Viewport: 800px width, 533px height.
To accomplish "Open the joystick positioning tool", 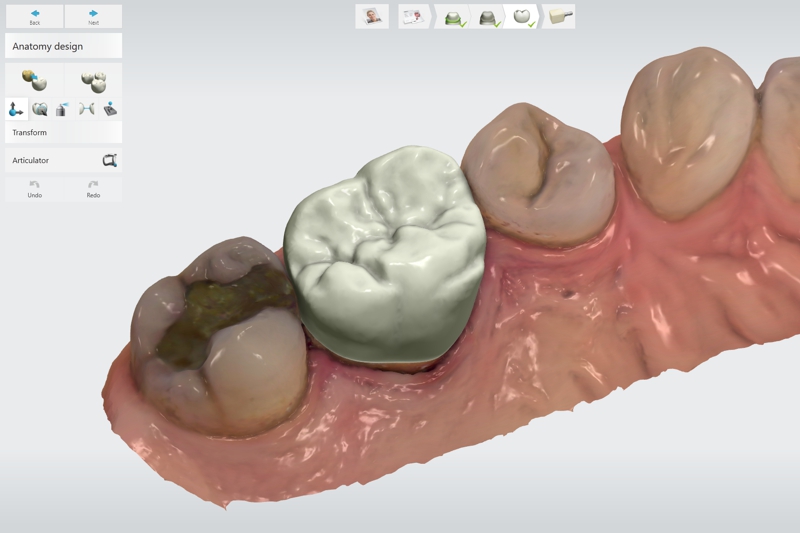I will click(x=110, y=109).
